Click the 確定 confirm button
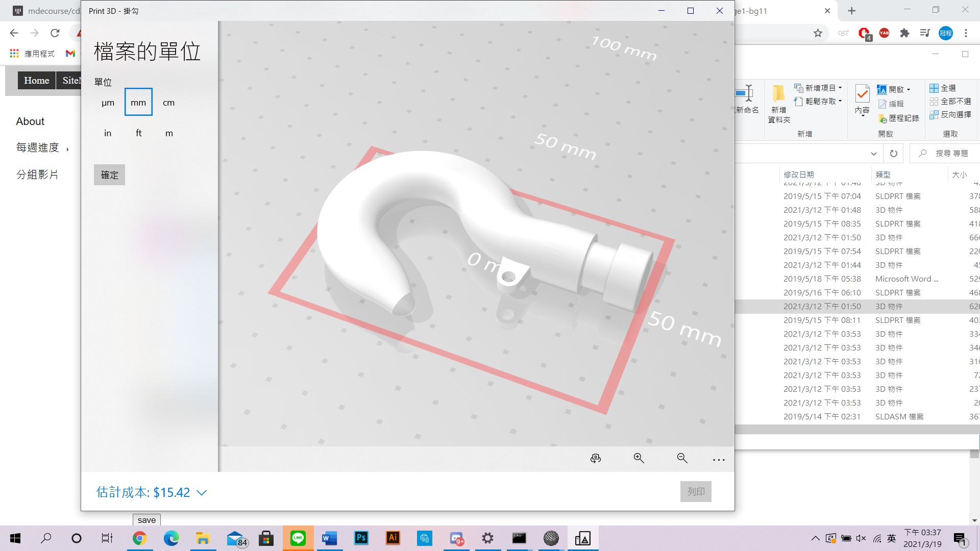This screenshot has width=980, height=551. coord(109,175)
